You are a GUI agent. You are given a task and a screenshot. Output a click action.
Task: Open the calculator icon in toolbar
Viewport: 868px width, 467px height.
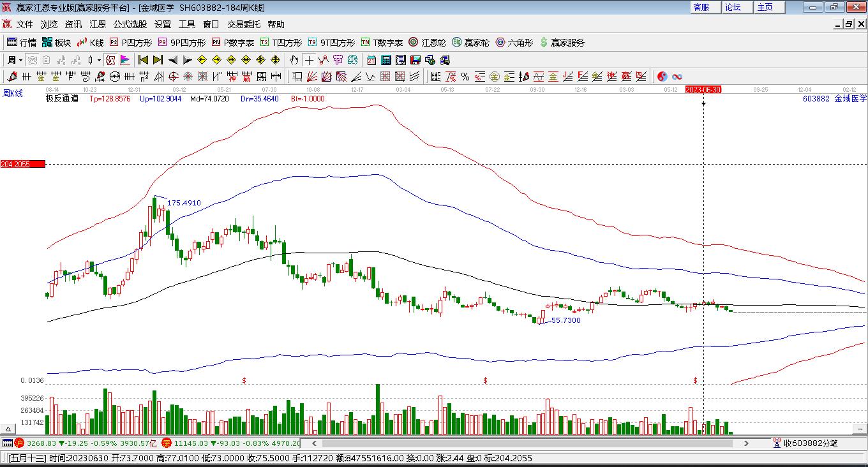coord(386,60)
